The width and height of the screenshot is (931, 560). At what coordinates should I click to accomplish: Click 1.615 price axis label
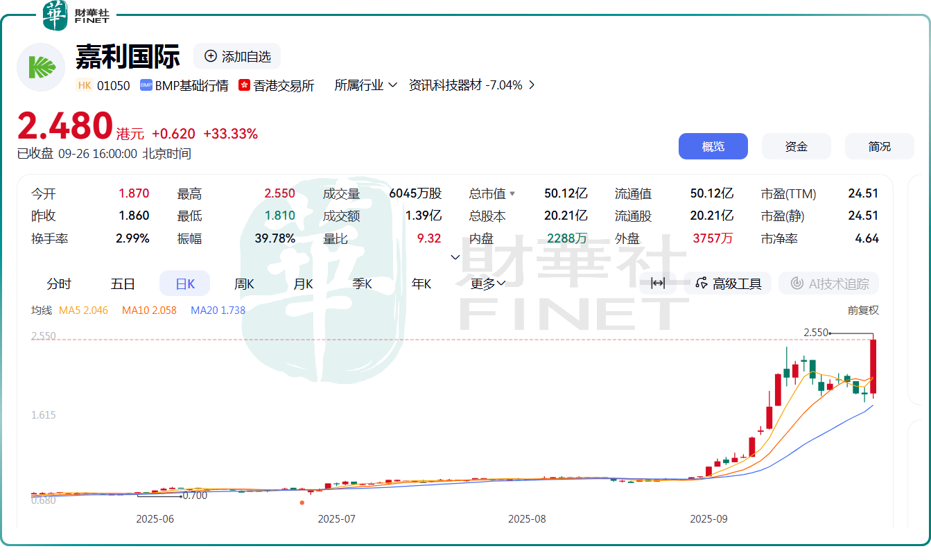(x=44, y=415)
